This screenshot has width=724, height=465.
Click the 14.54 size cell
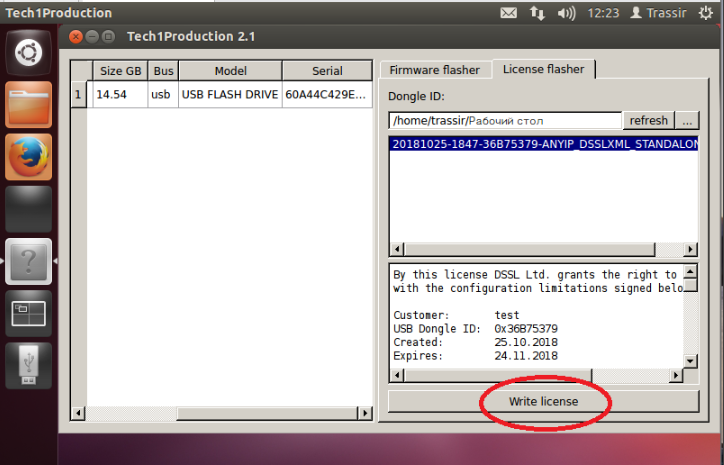[120, 95]
